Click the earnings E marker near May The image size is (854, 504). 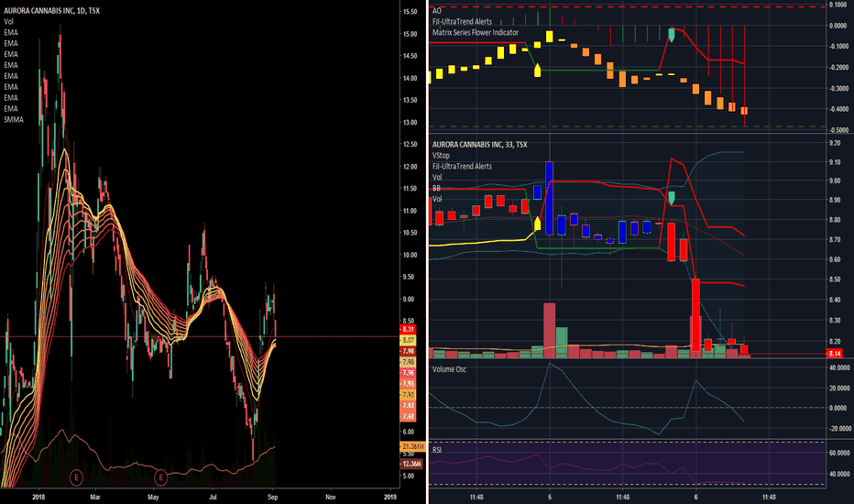click(160, 478)
